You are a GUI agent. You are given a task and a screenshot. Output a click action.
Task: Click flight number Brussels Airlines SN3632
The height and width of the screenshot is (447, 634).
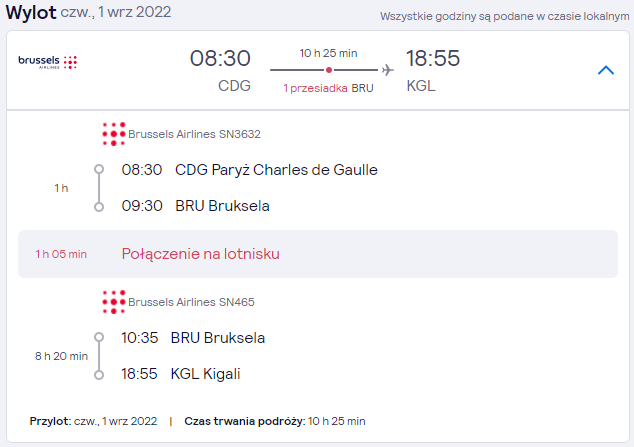(x=194, y=134)
